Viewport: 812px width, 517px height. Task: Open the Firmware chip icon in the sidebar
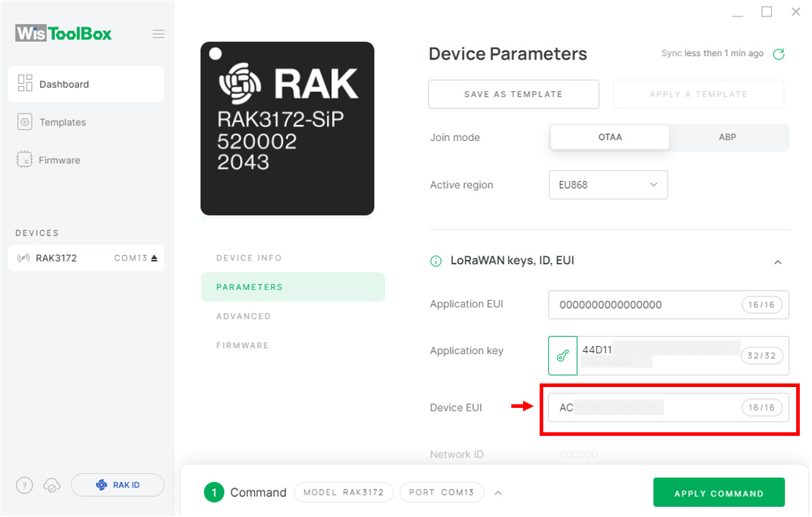click(x=24, y=160)
